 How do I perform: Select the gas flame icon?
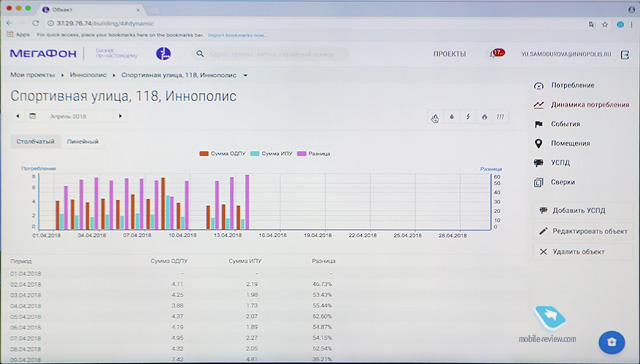484,117
